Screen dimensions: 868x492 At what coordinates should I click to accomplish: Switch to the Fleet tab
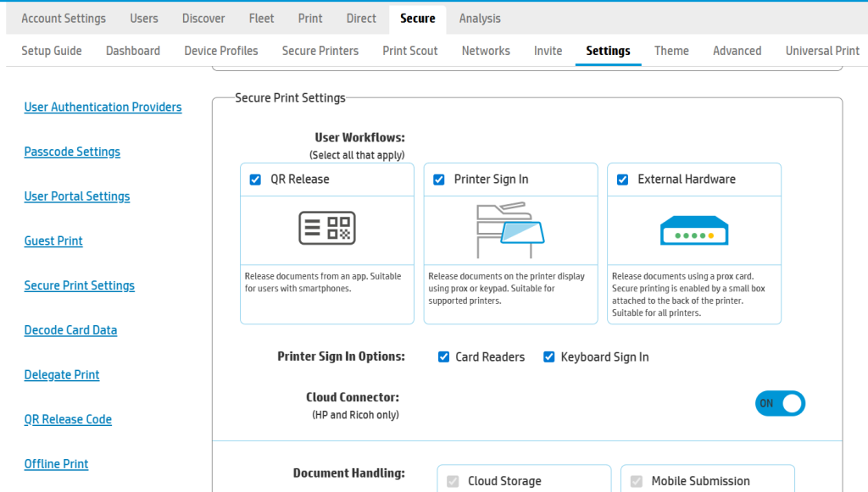click(261, 19)
